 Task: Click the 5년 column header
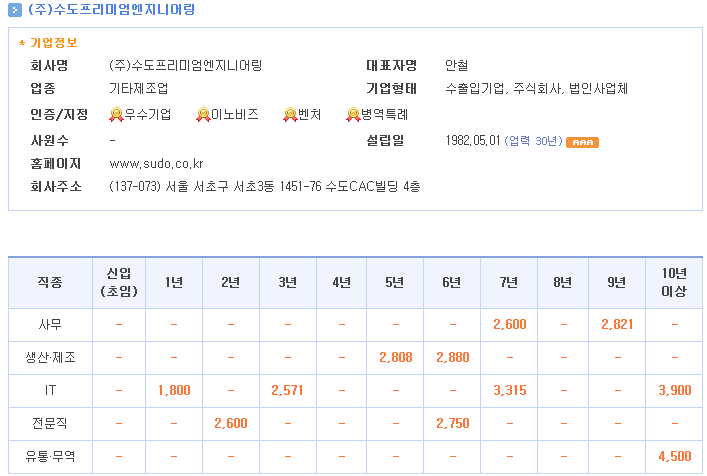click(x=395, y=283)
